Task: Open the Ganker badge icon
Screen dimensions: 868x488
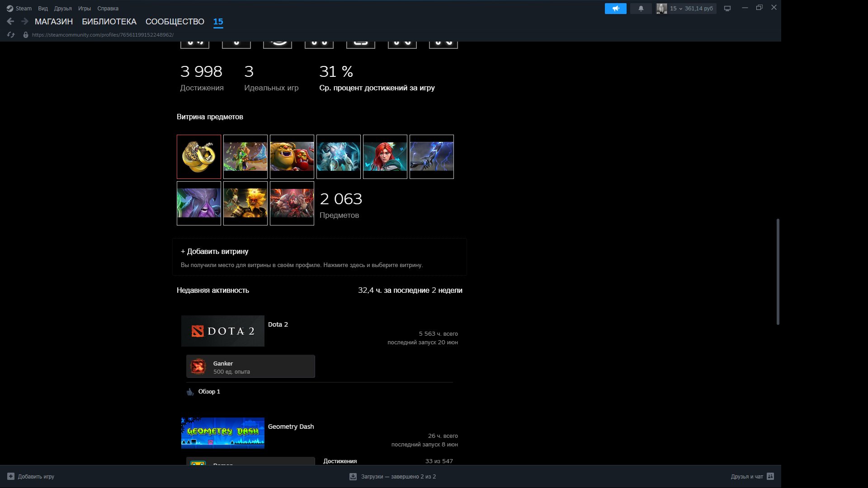Action: [x=198, y=366]
